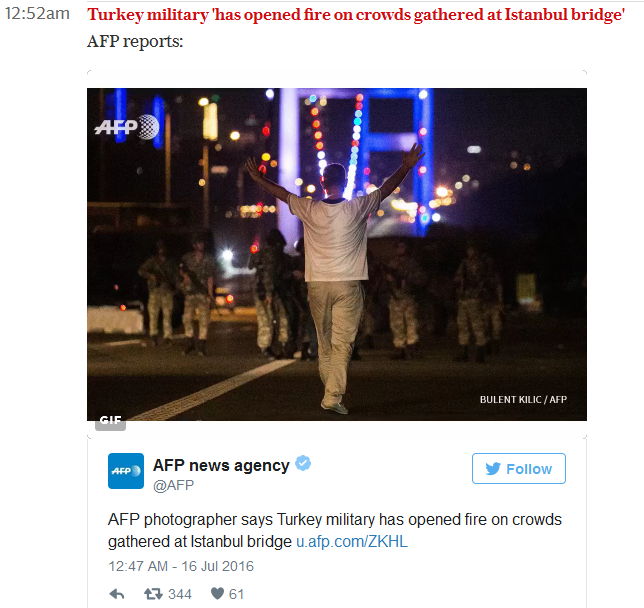Image resolution: width=644 pixels, height=608 pixels.
Task: Click the AFP profile avatar logo
Action: coord(126,471)
